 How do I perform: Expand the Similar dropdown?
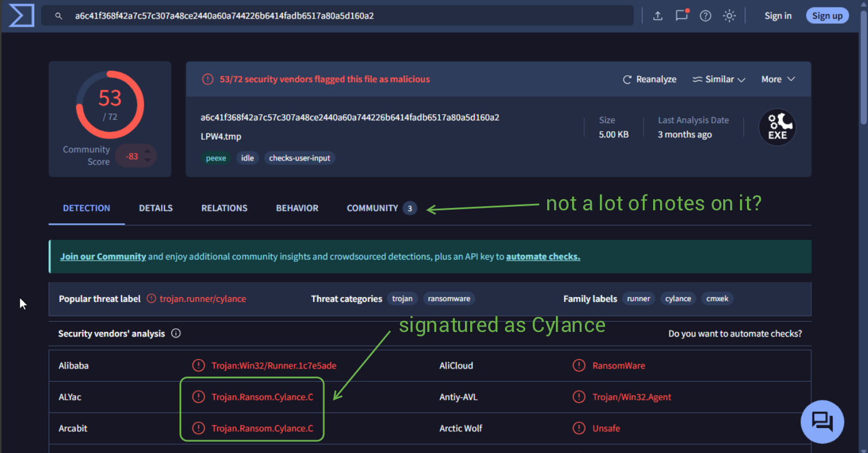coord(719,79)
